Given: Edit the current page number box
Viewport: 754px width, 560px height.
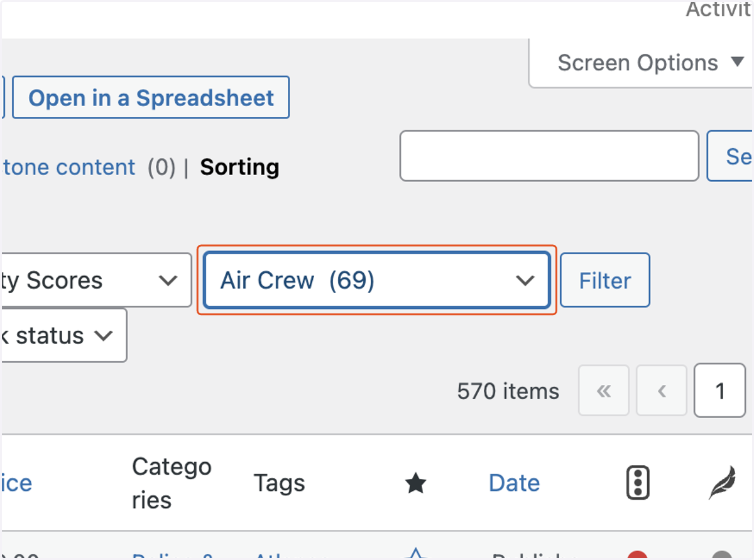Looking at the screenshot, I should [x=720, y=391].
